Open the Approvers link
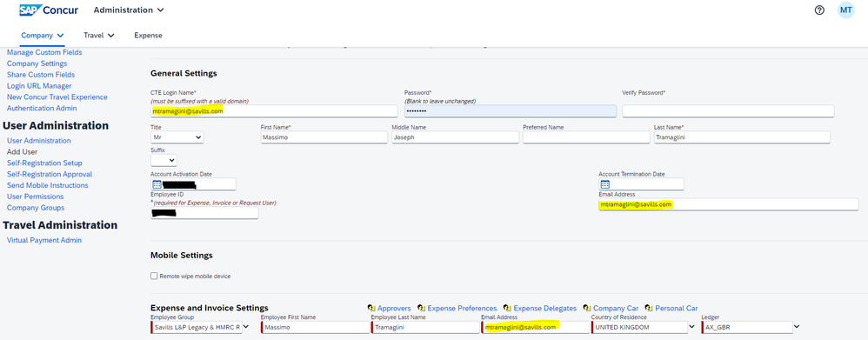This screenshot has height=340, width=868. pyautogui.click(x=394, y=308)
